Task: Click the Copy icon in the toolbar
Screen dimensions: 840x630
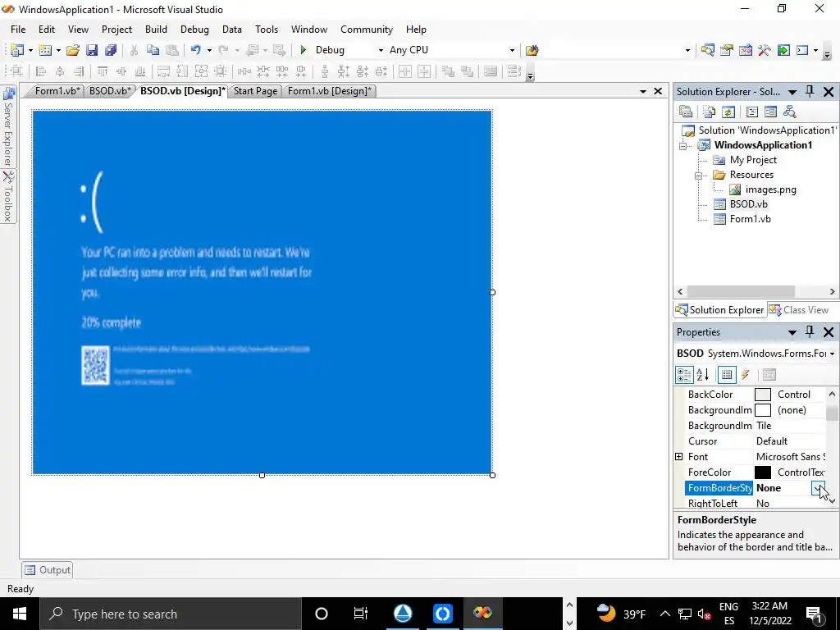Action: [153, 50]
